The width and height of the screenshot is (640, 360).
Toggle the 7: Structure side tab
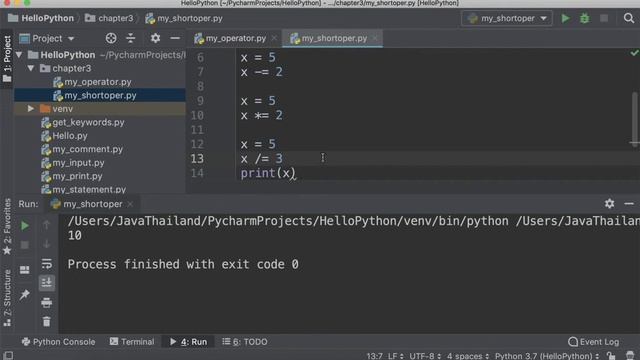(x=7, y=298)
